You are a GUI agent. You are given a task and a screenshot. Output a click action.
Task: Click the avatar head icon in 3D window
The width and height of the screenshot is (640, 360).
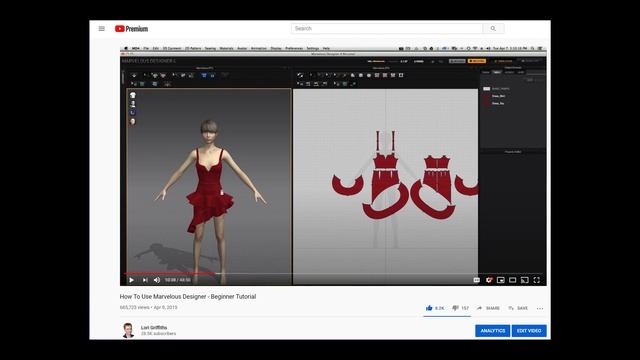coord(133,122)
